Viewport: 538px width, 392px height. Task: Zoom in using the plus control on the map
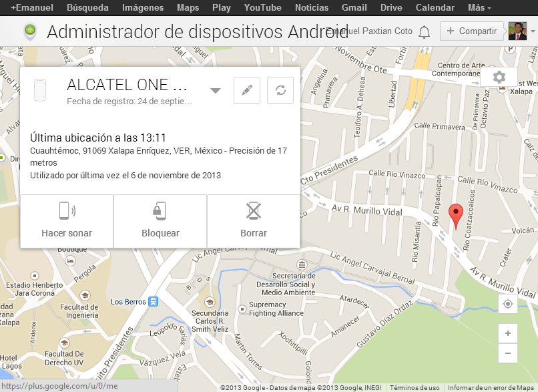point(508,333)
